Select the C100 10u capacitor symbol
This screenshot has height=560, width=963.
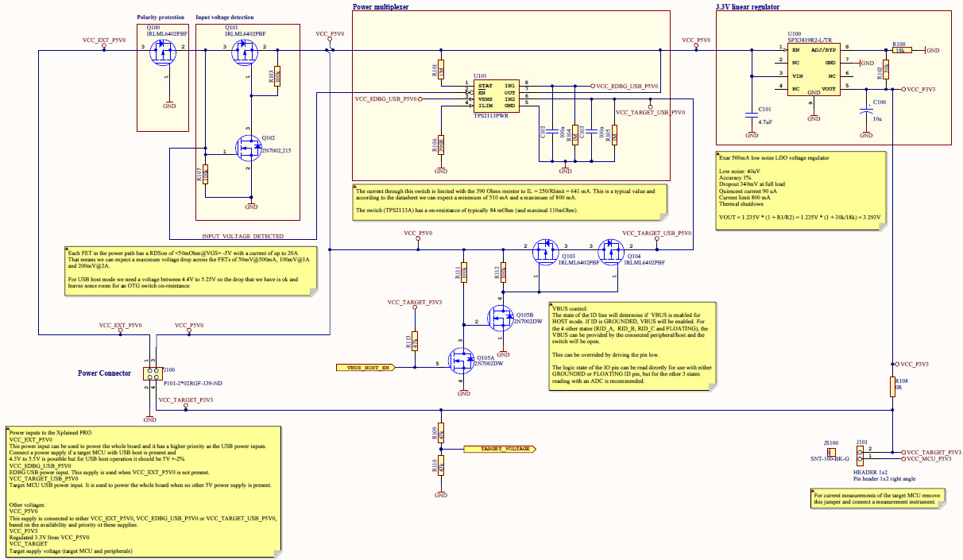pos(866,111)
